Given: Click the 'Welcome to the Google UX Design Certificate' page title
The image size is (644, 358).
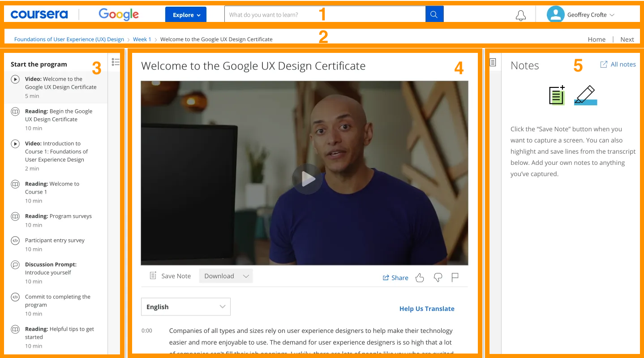Looking at the screenshot, I should point(253,66).
